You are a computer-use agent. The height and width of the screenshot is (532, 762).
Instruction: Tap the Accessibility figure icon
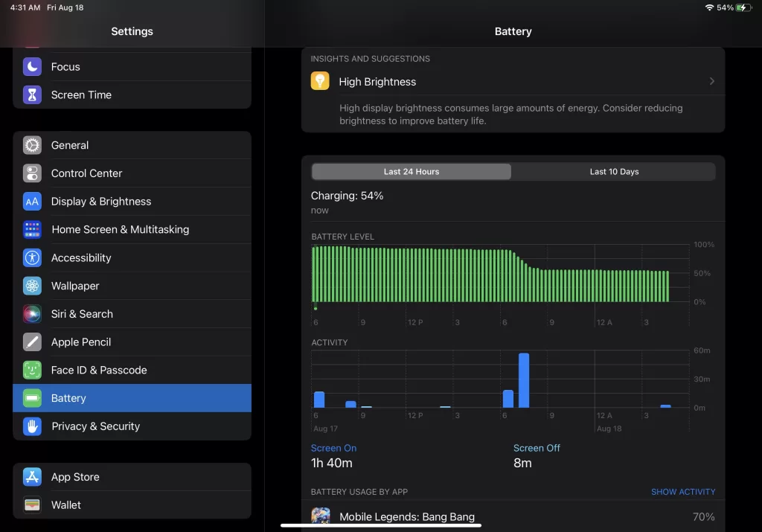tap(32, 257)
